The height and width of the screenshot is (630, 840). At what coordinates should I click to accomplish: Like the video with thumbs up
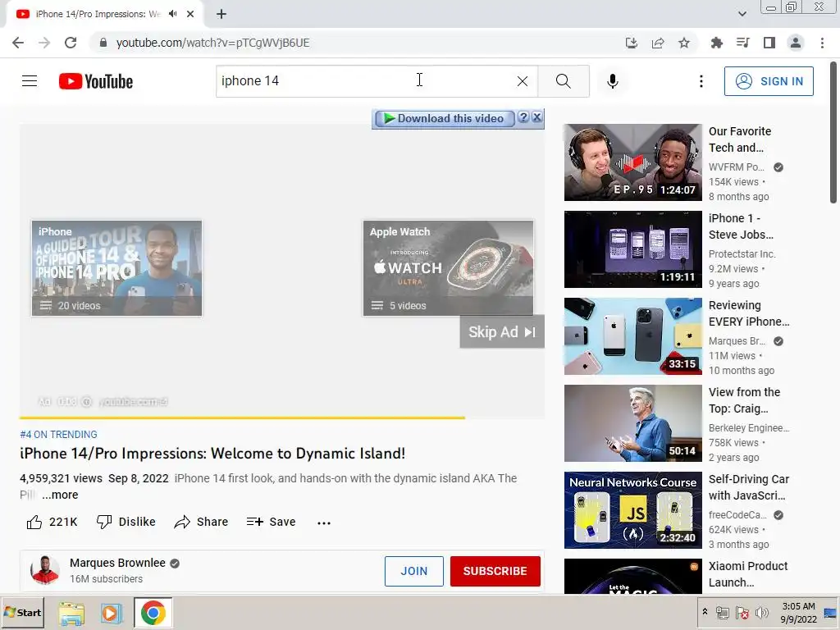[52, 522]
